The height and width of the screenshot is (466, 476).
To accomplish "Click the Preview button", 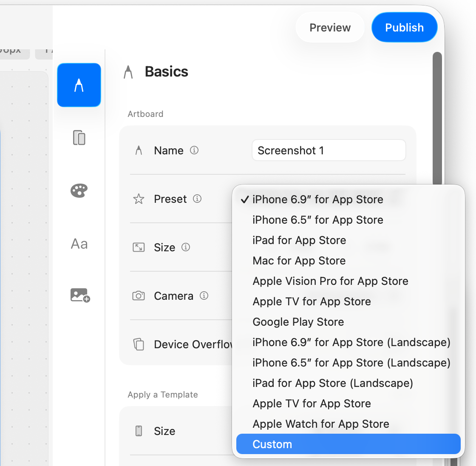I will [330, 27].
